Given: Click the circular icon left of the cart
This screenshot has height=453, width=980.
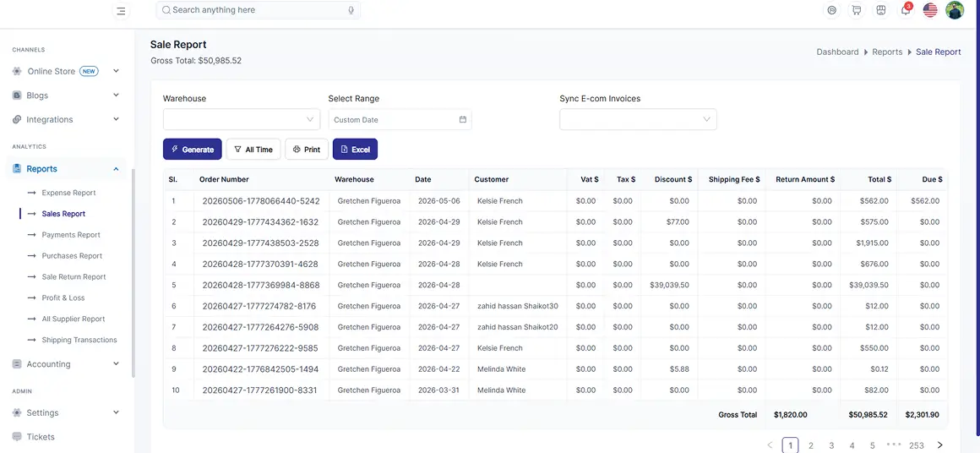Looking at the screenshot, I should tap(831, 10).
